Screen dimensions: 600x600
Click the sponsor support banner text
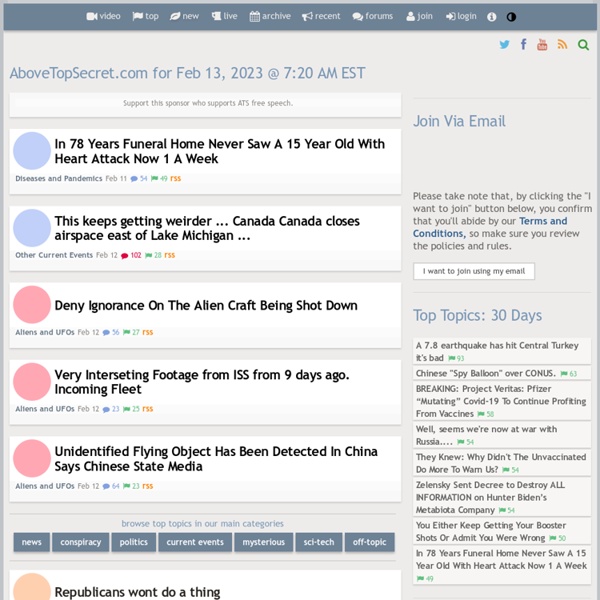pyautogui.click(x=208, y=103)
